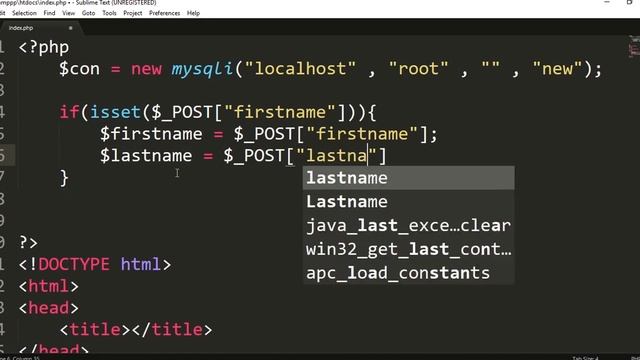Open the Project menu
The width and height of the screenshot is (640, 360).
click(133, 13)
